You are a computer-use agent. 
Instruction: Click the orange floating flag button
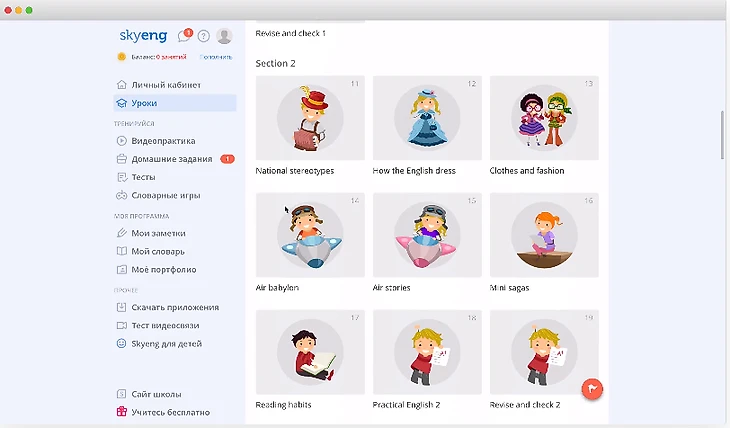(x=592, y=389)
